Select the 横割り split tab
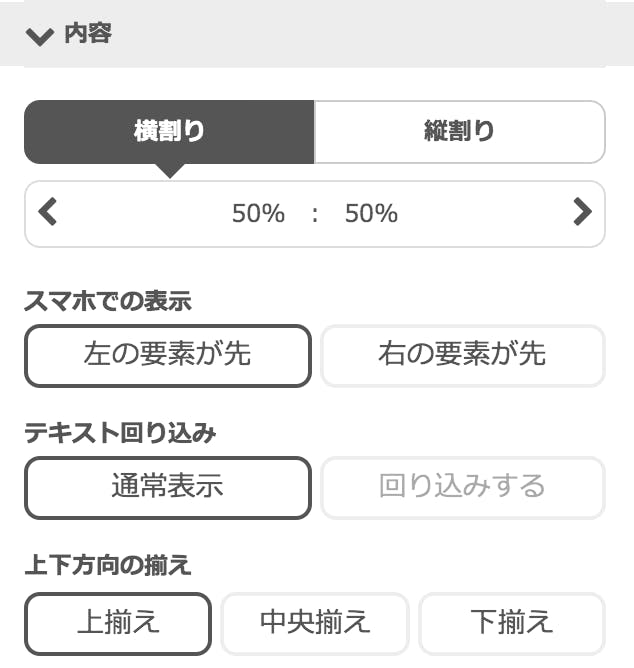The image size is (634, 668). (x=169, y=132)
